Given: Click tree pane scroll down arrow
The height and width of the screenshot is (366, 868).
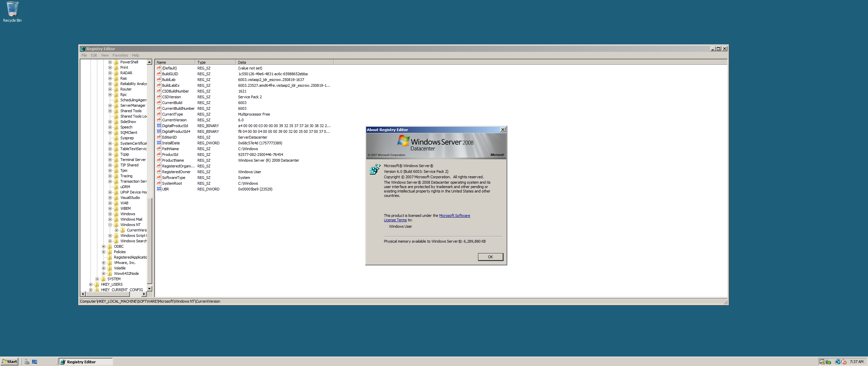Looking at the screenshot, I should pos(149,288).
